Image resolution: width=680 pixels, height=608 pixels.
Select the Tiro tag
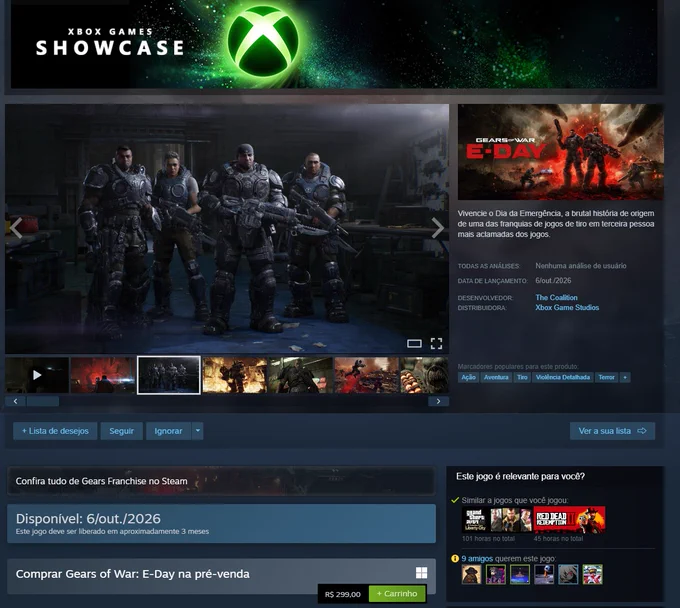point(522,377)
